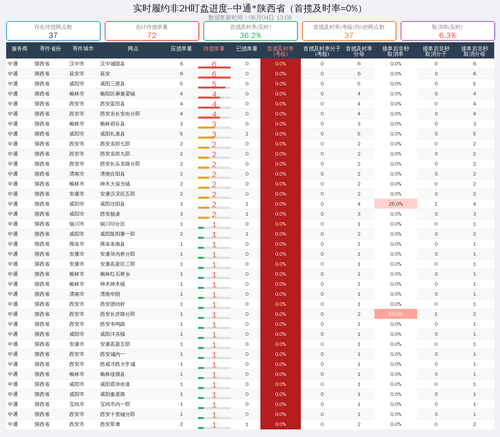Select network point 神木大保当镇

point(115,184)
